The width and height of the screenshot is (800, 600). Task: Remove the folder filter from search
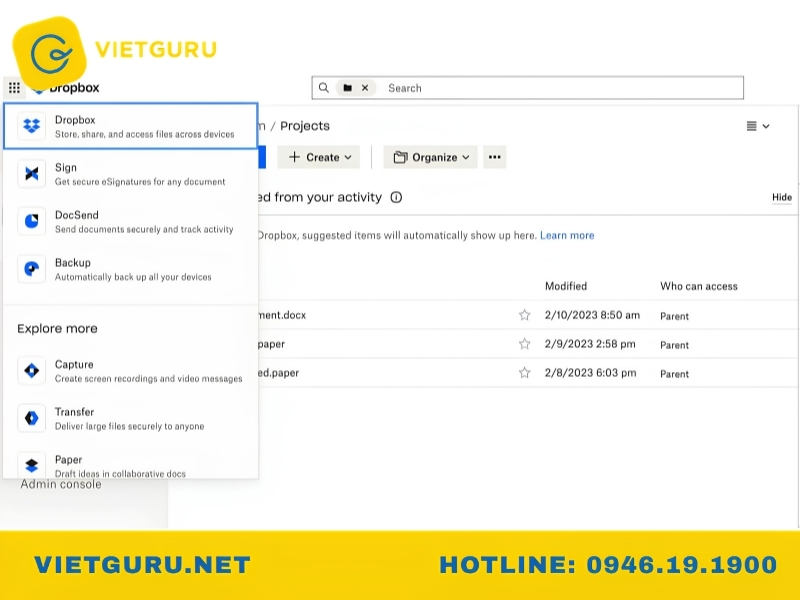pyautogui.click(x=365, y=88)
